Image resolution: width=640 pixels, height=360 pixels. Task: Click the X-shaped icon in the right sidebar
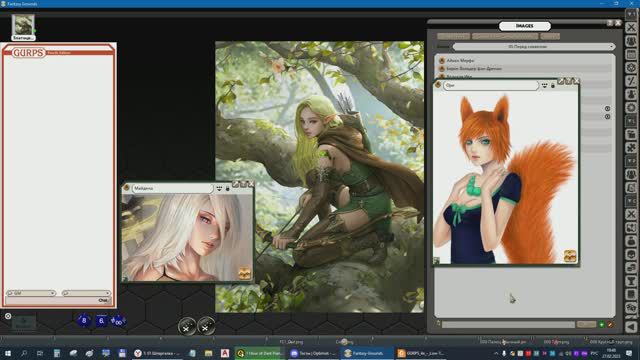point(631,28)
